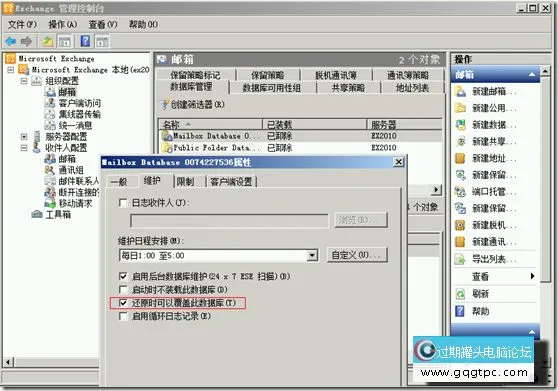Switch to 脱机通讯簿 tab
This screenshot has width=558, height=391.
tap(336, 75)
